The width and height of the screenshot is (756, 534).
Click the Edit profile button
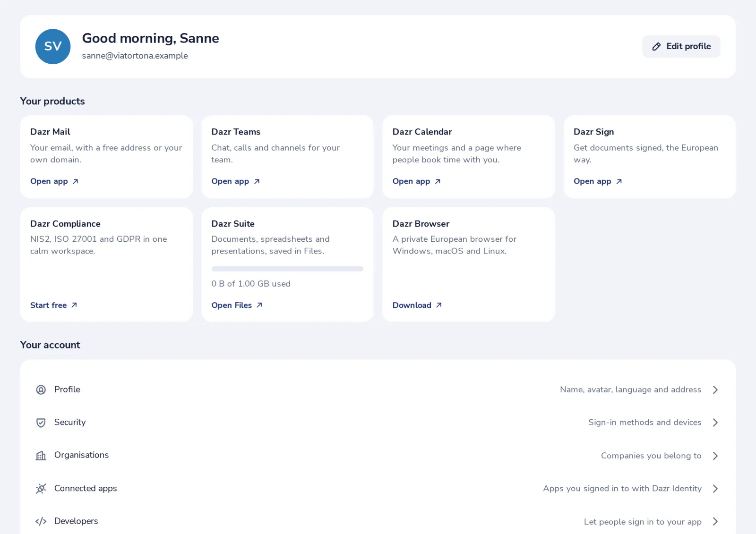click(x=681, y=46)
